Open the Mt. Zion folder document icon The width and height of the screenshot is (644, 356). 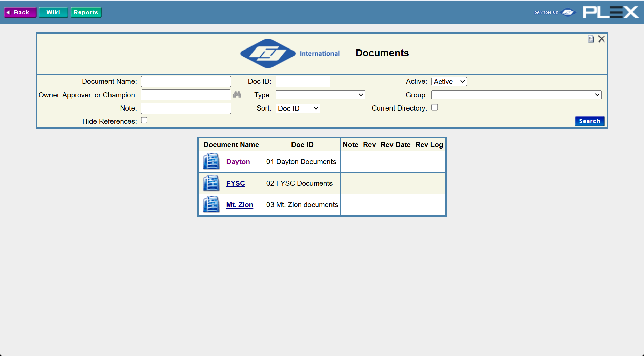pos(211,204)
